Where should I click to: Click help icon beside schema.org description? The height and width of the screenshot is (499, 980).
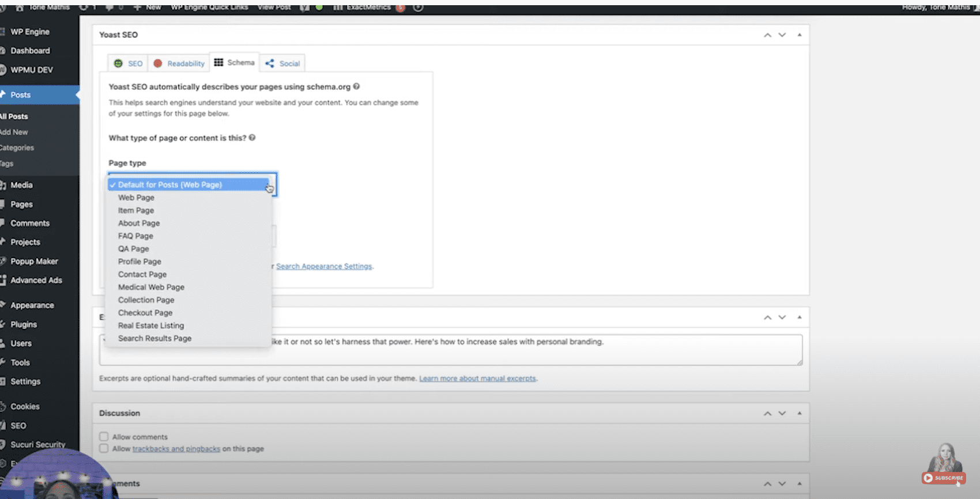tap(356, 86)
